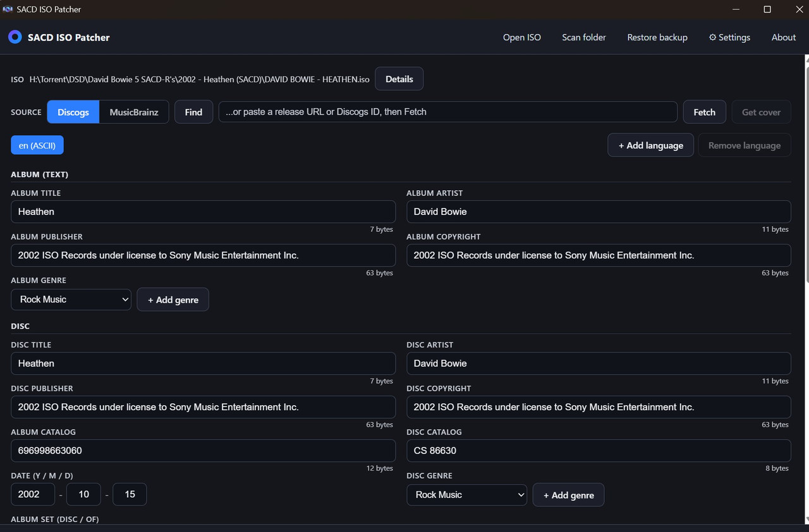Edit the Album Catalog number field
The width and height of the screenshot is (809, 532).
click(204, 450)
